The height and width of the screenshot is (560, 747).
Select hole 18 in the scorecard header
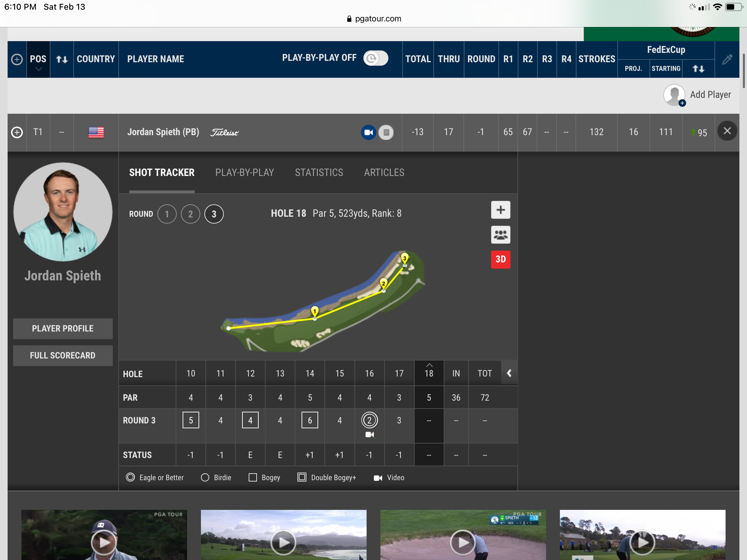429,373
